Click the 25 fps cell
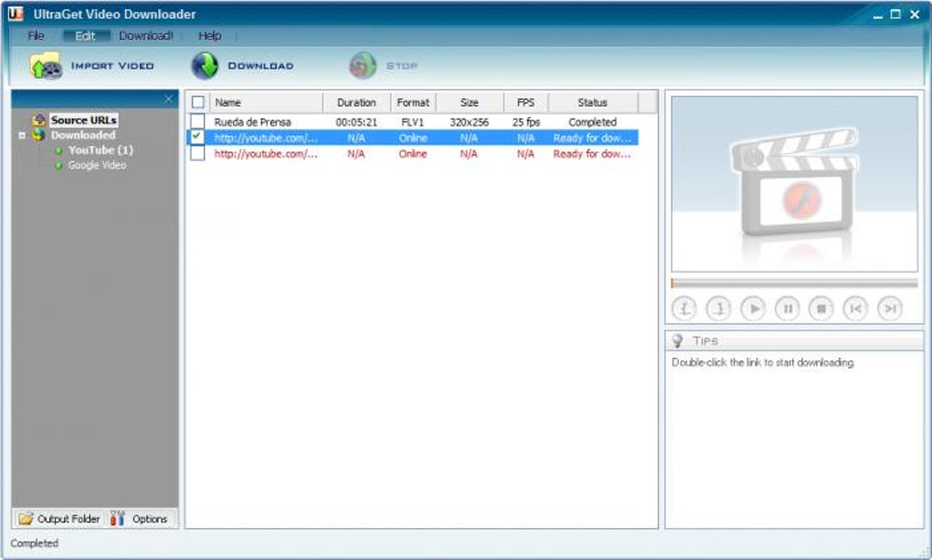 526,122
